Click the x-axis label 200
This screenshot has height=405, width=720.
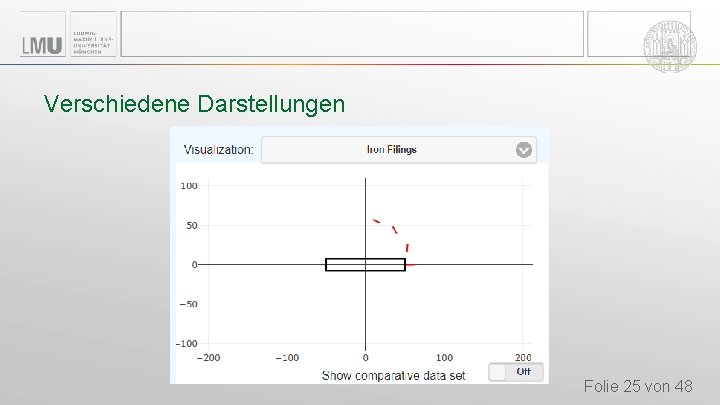coord(523,358)
